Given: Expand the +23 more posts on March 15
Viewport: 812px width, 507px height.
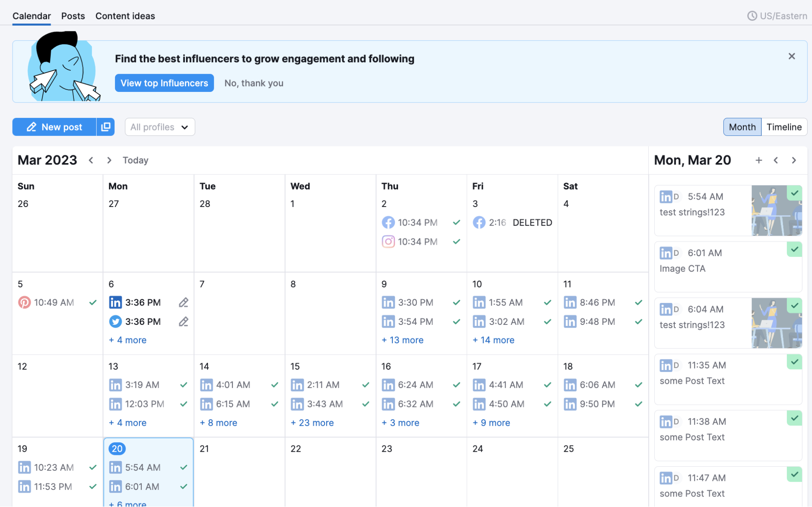Looking at the screenshot, I should click(x=312, y=423).
